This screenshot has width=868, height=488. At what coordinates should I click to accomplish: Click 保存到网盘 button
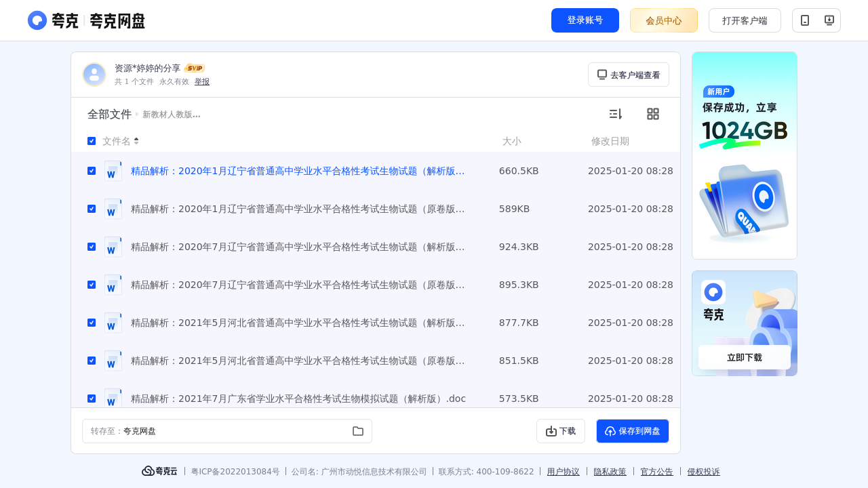(633, 431)
